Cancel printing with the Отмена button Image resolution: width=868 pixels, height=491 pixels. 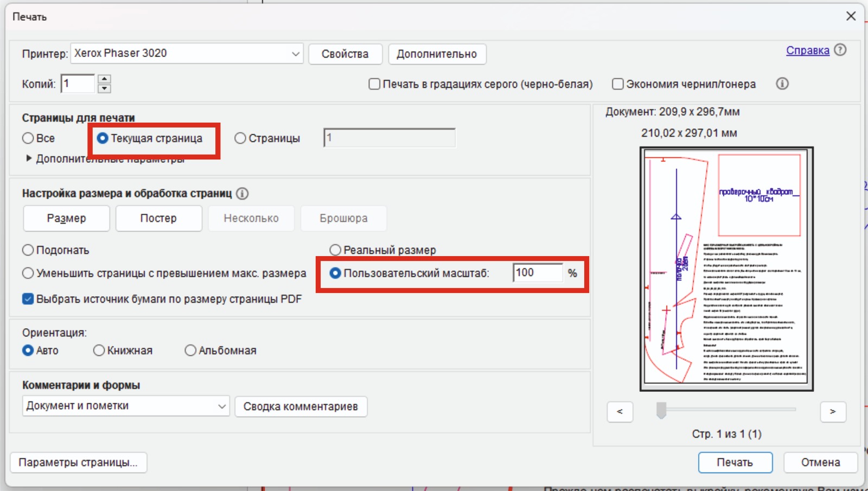pos(821,462)
